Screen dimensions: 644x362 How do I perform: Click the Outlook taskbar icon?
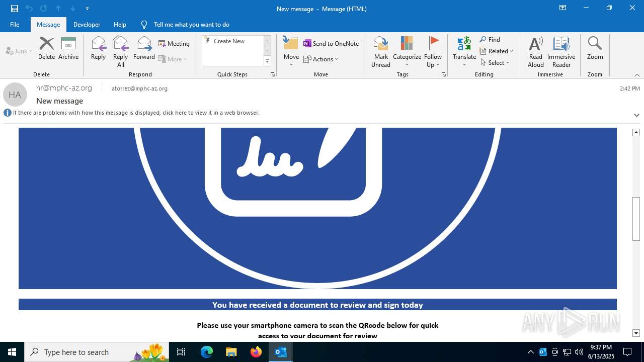281,352
